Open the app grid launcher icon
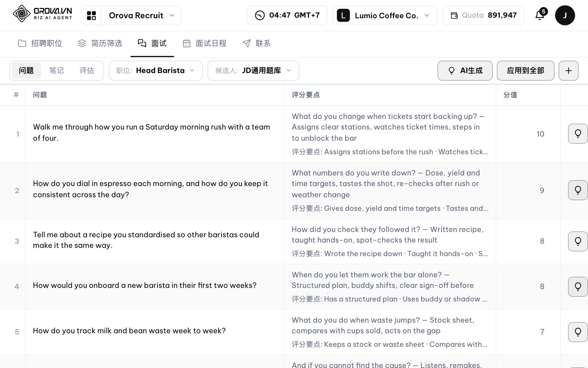This screenshot has height=368, width=588. pos(91,15)
